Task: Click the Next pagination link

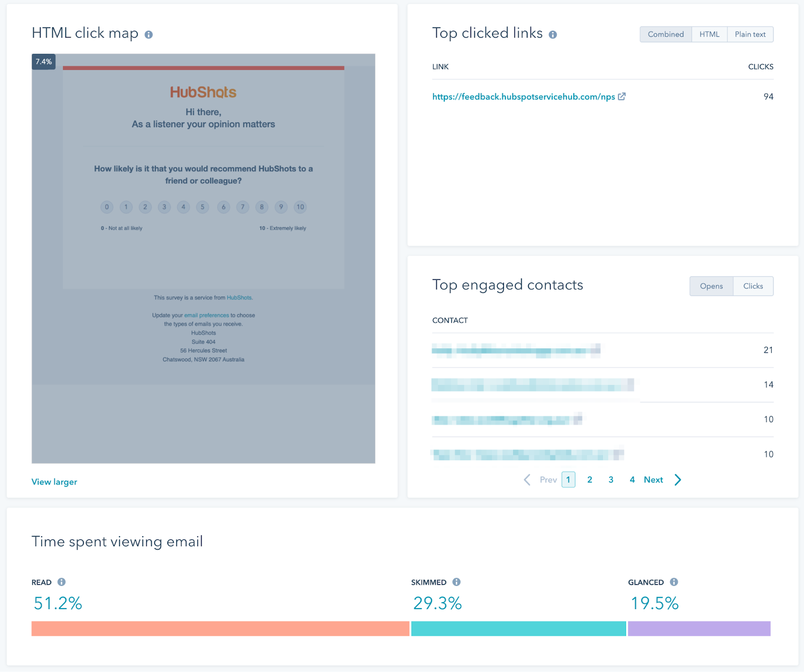Action: pos(653,480)
